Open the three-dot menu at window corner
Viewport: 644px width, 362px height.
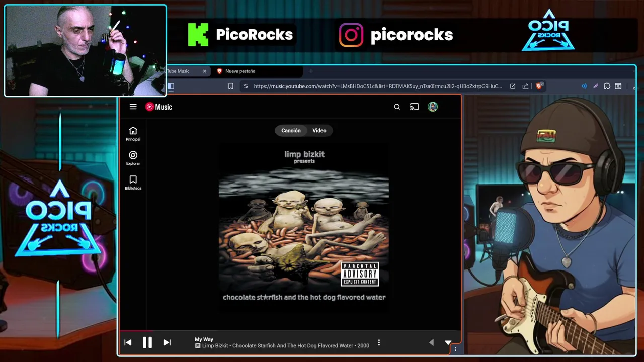[456, 349]
